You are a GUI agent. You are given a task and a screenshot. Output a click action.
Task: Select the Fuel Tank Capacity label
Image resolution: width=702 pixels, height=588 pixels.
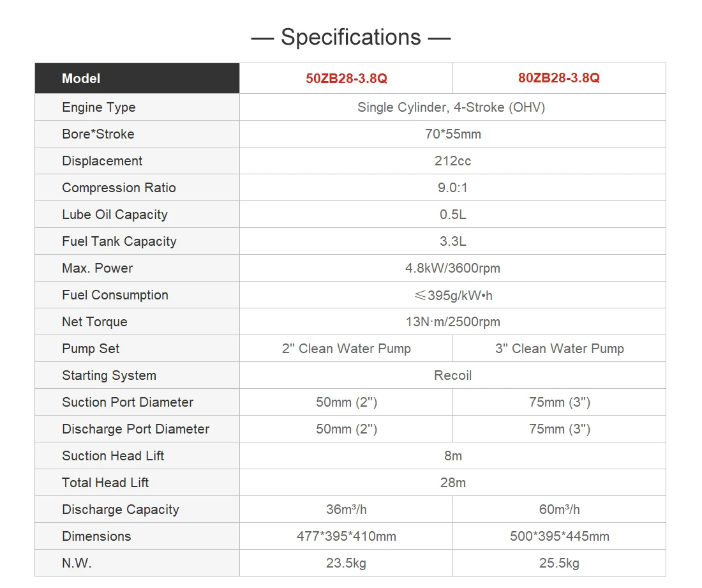(x=119, y=241)
